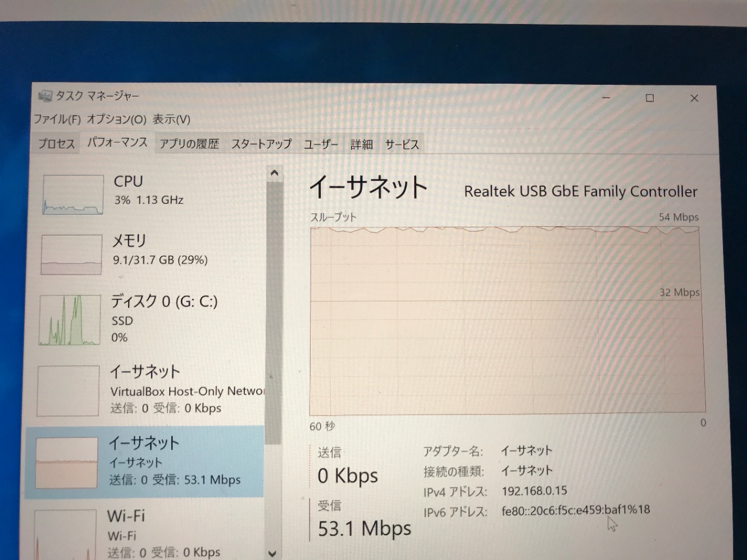Click the 接続の種類 label
This screenshot has height=560, width=747.
tap(453, 471)
